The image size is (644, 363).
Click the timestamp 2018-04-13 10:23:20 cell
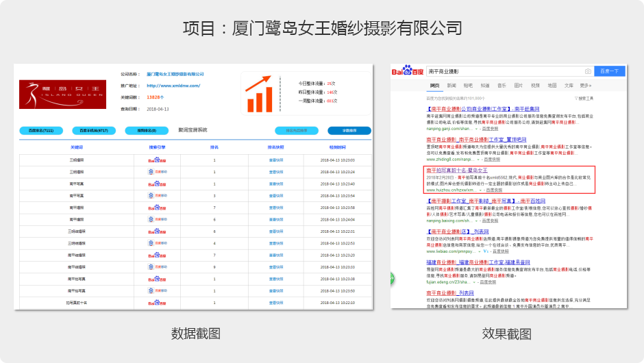click(x=338, y=255)
